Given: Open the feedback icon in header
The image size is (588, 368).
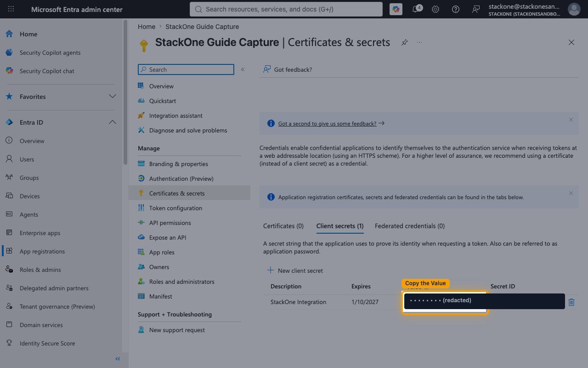Looking at the screenshot, I should [x=476, y=9].
